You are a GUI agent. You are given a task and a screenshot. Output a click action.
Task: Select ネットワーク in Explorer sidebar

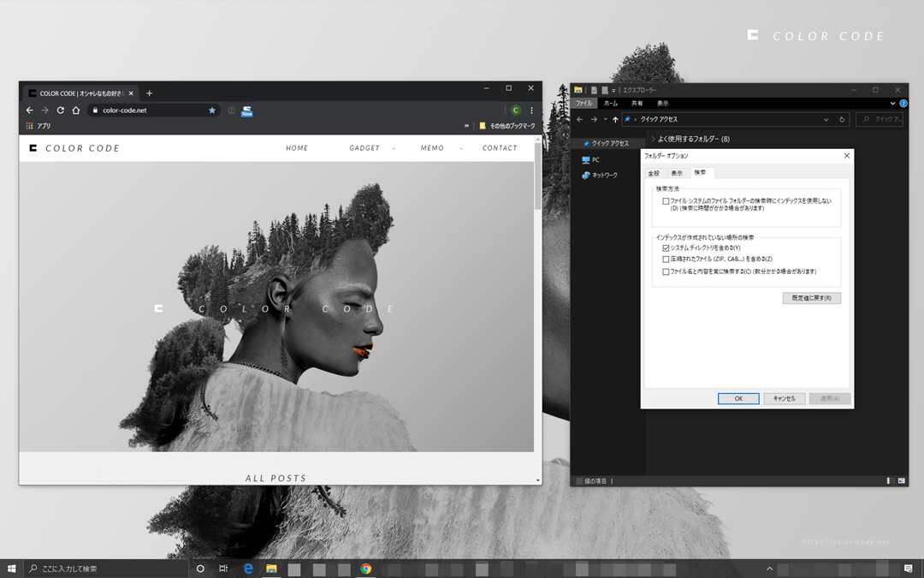599,176
